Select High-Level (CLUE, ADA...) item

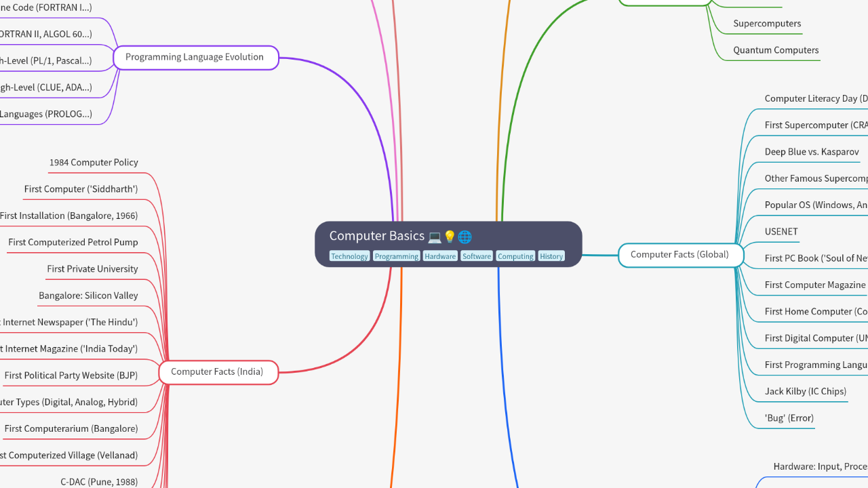(46, 87)
